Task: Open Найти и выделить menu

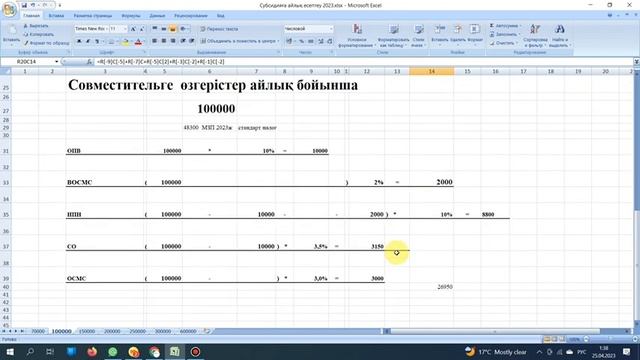Action: (560, 36)
